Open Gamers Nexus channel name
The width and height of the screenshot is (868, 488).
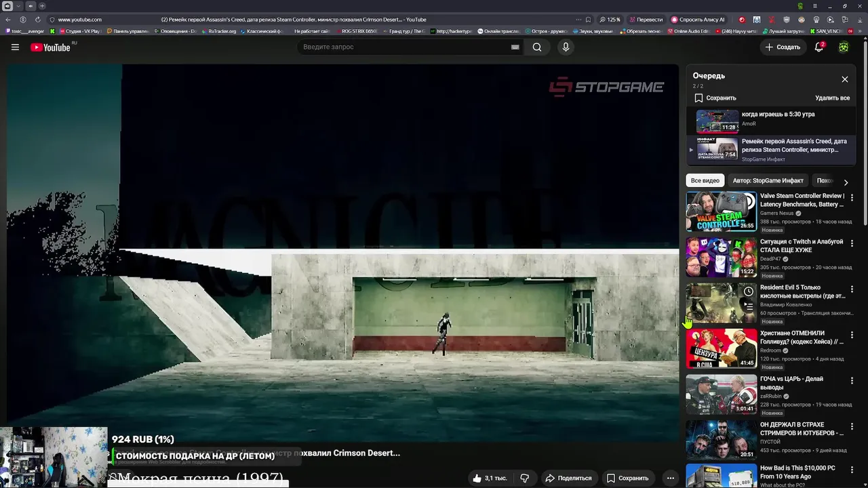(x=776, y=213)
